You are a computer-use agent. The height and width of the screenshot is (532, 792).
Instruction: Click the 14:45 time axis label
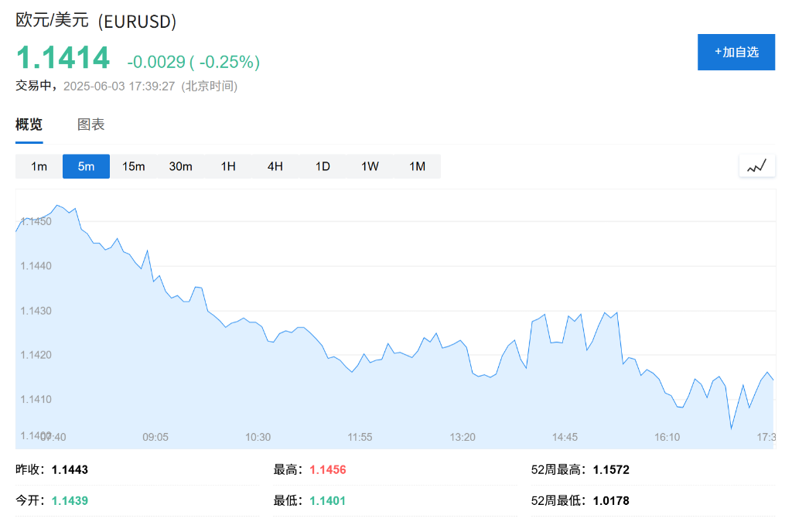click(565, 437)
